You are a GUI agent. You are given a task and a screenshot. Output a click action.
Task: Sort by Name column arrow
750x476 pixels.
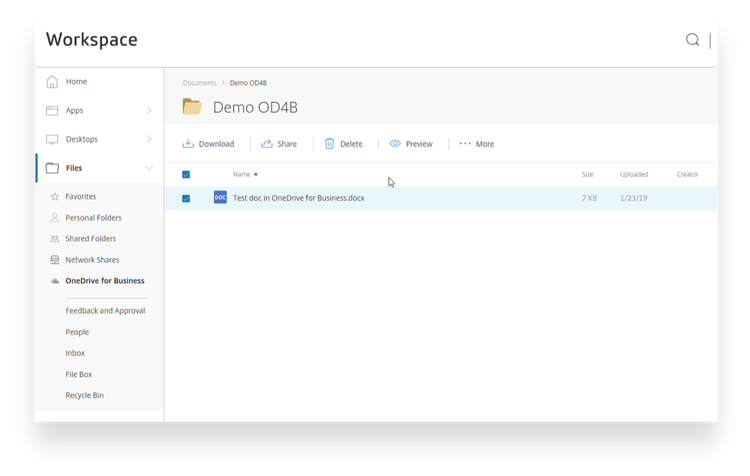[256, 174]
